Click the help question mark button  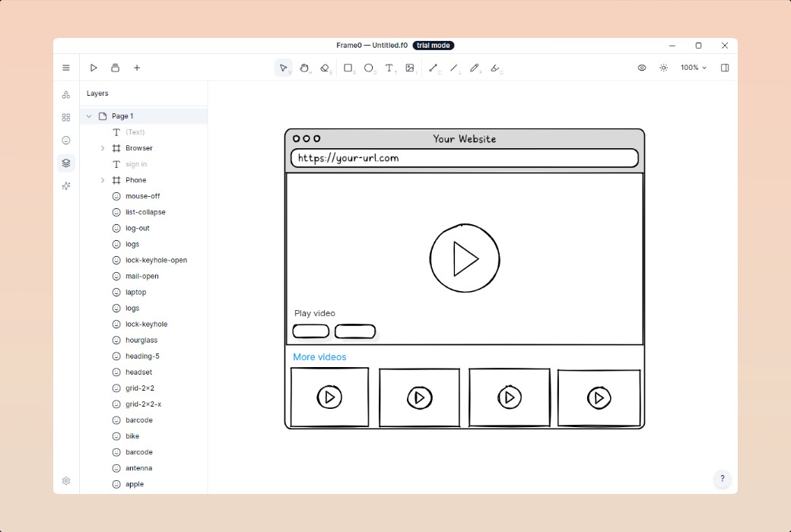tap(722, 479)
